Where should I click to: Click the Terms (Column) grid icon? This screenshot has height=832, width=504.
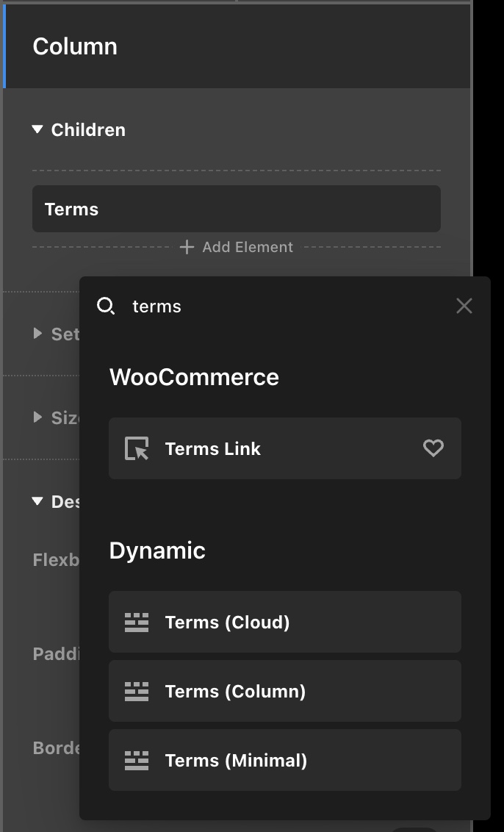coord(137,692)
